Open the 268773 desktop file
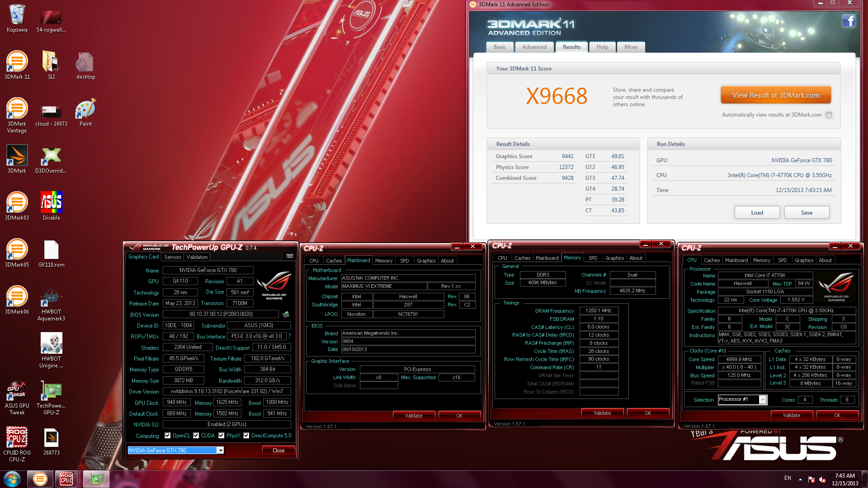 tap(51, 441)
